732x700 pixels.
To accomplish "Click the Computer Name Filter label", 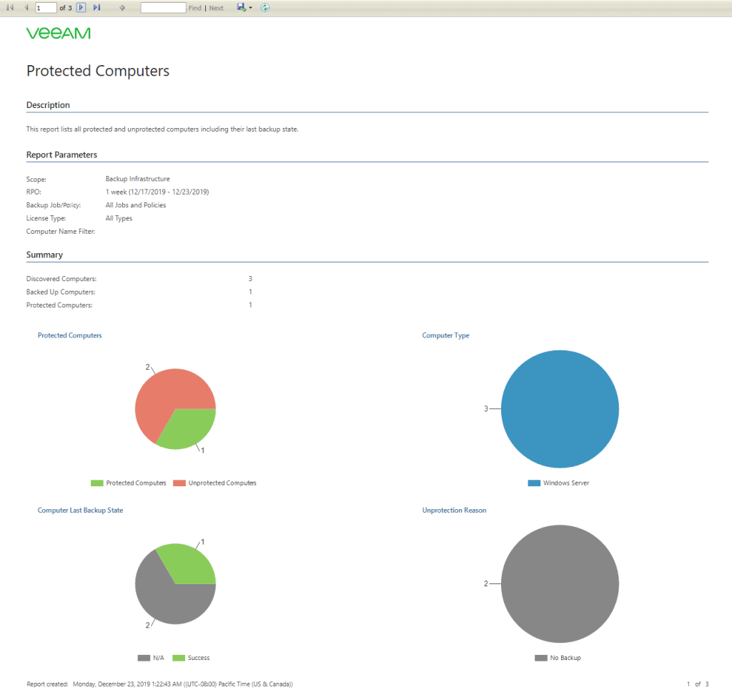I will 61,231.
